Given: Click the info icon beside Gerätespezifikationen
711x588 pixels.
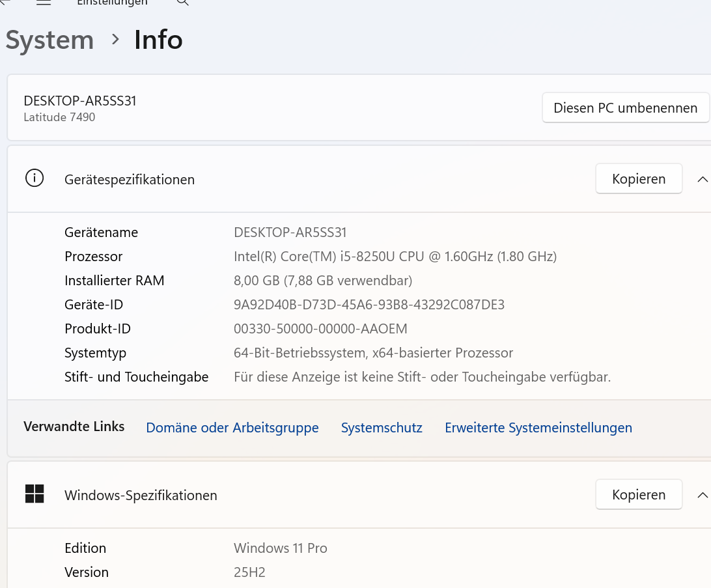Looking at the screenshot, I should pos(35,178).
